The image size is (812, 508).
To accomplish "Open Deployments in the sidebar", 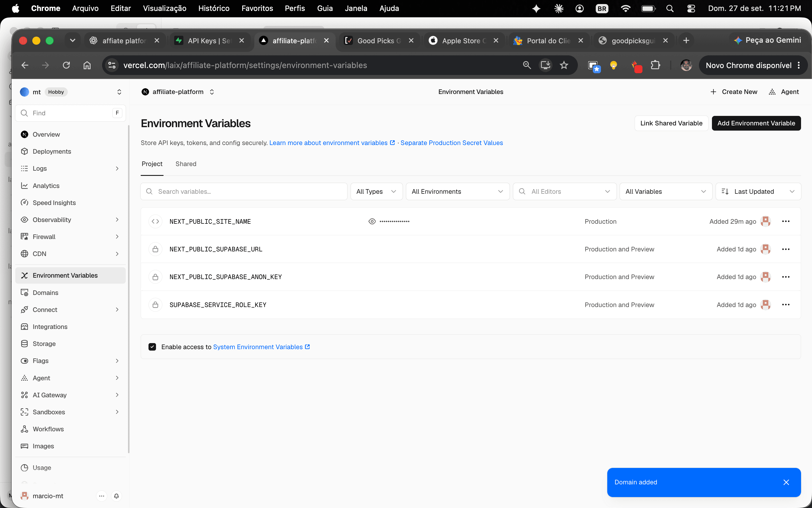I will tap(71, 152).
